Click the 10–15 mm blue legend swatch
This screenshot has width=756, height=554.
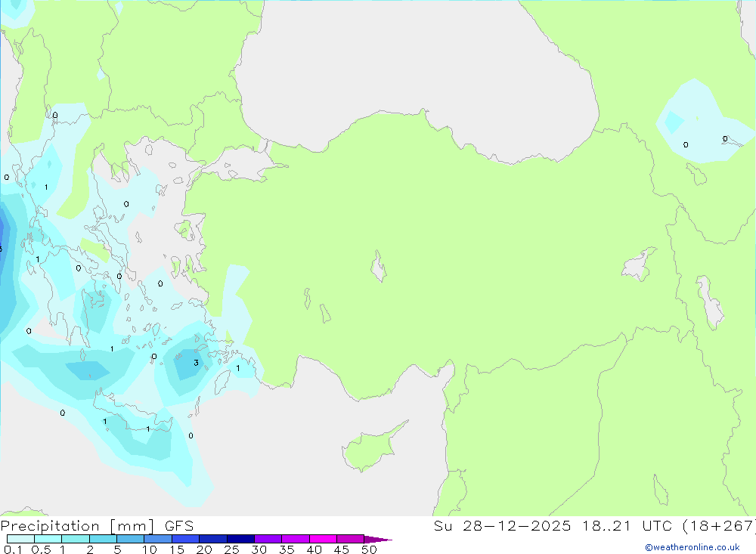[x=158, y=539]
